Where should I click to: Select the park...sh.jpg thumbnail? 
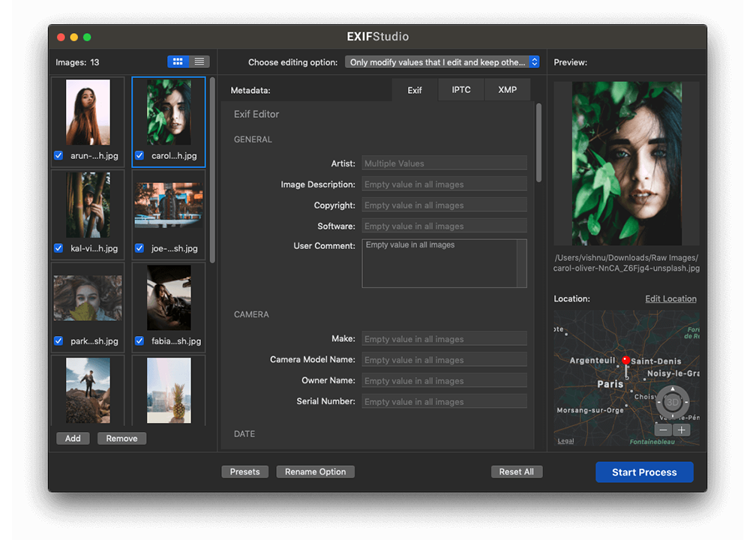(88, 298)
